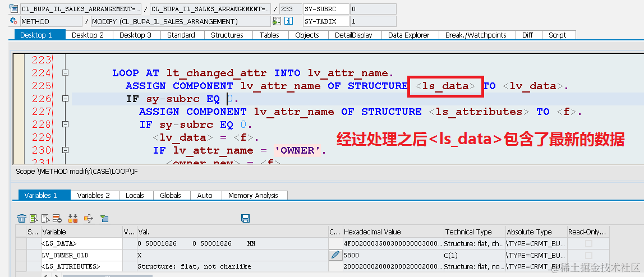
Task: Open the Script tab
Action: (558, 35)
